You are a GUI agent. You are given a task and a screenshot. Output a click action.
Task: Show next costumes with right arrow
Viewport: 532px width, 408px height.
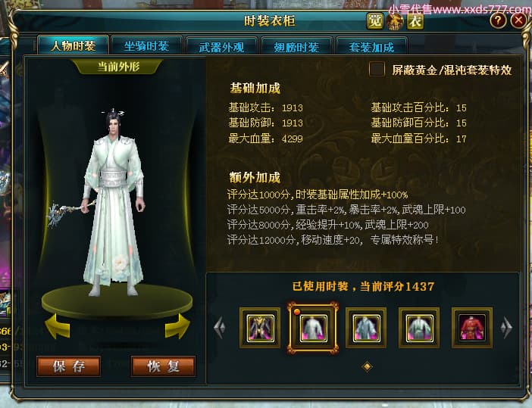(506, 327)
